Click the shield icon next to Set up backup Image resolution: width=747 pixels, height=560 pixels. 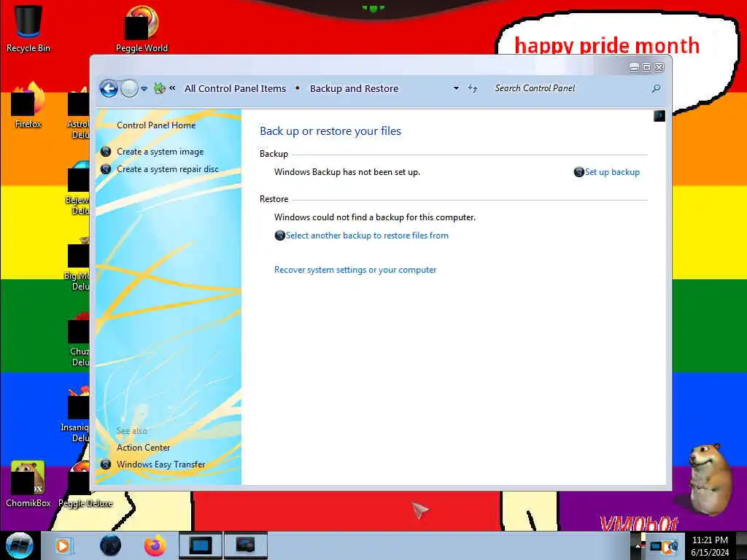click(578, 172)
